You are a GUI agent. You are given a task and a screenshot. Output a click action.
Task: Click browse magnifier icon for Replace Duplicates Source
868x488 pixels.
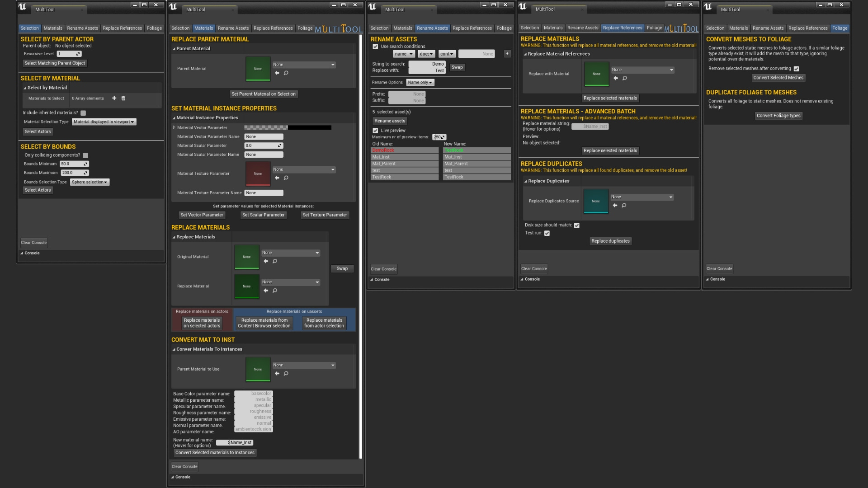pyautogui.click(x=624, y=206)
